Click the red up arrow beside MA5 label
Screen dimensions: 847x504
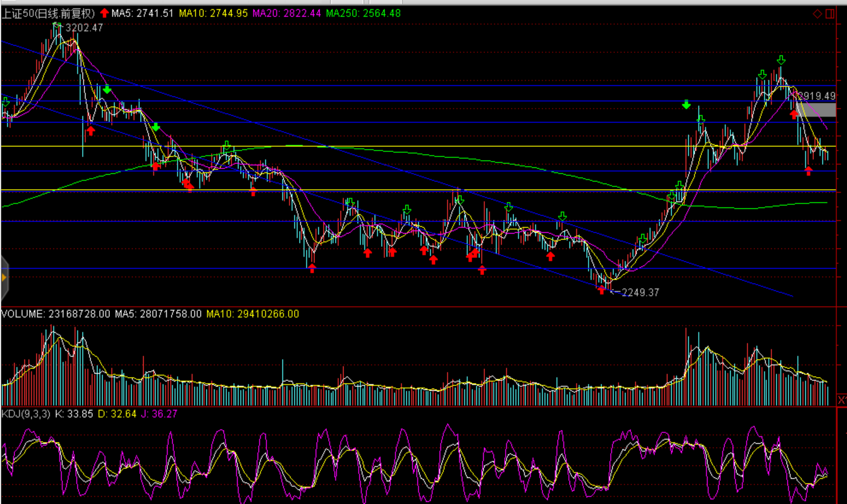tap(104, 13)
